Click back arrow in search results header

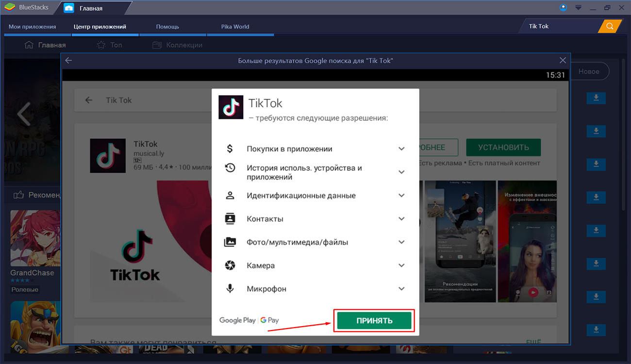coord(68,61)
